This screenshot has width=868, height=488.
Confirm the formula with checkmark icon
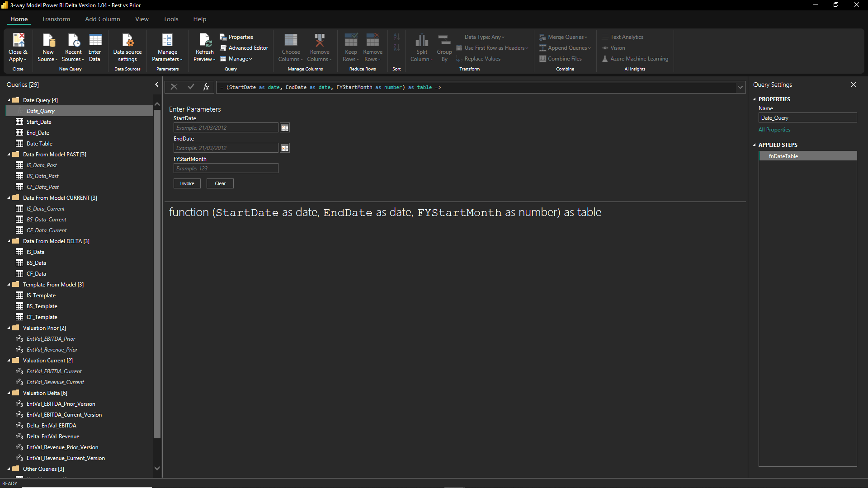(x=191, y=87)
